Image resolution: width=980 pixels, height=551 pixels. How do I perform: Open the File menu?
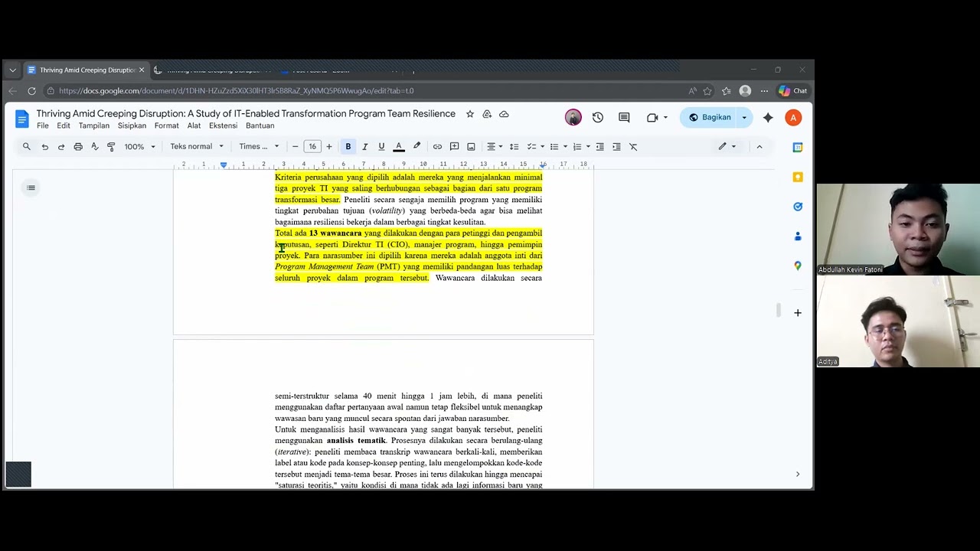(43, 126)
